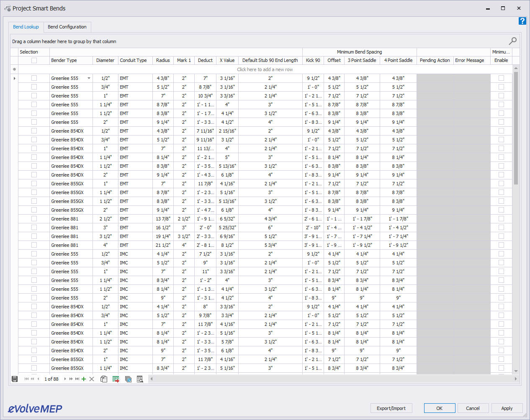Tick Enable checkbox for Greenlee 855GX 1 1/4" IMC row

tap(501, 368)
